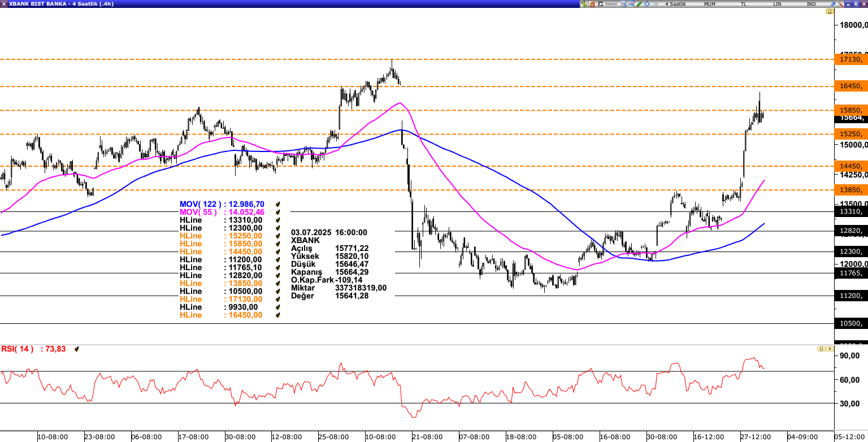Click the 14450 orange price tag

(850, 166)
